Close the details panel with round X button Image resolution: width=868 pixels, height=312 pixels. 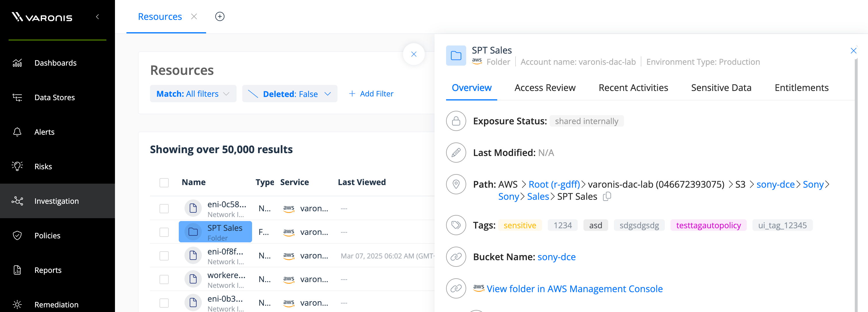(414, 54)
